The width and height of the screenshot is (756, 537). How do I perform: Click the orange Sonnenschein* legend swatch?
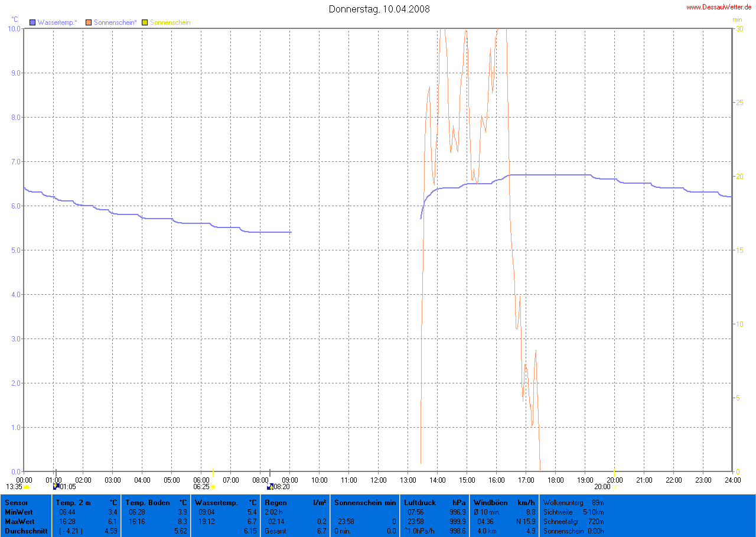89,22
